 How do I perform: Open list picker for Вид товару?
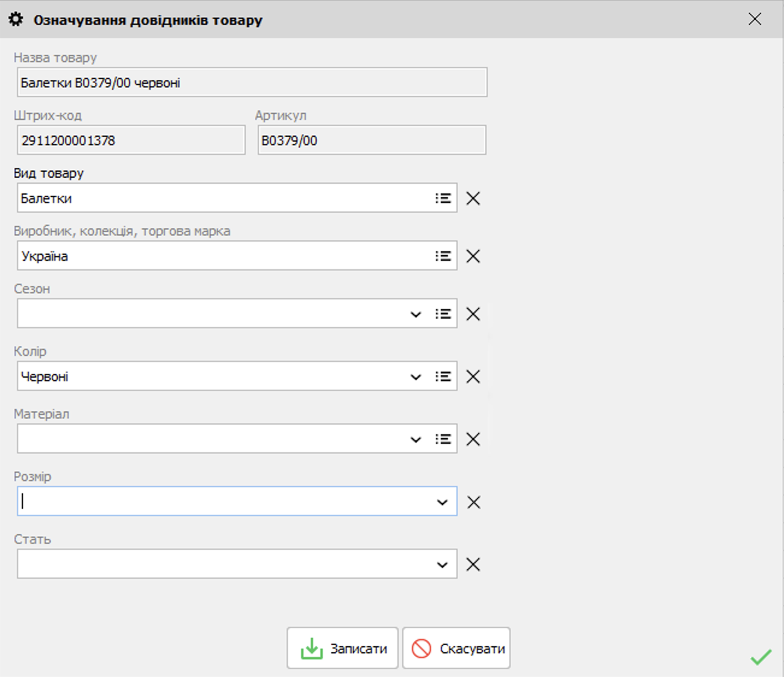[x=443, y=198]
